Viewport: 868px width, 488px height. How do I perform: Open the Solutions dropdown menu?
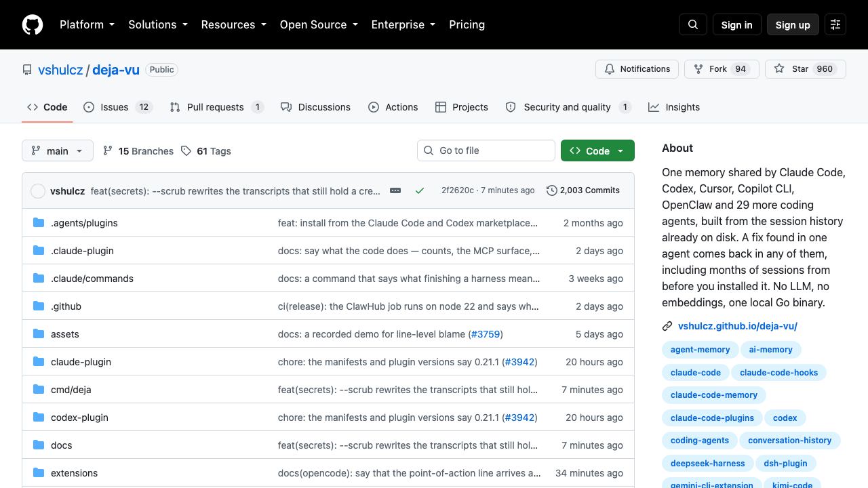coord(157,24)
